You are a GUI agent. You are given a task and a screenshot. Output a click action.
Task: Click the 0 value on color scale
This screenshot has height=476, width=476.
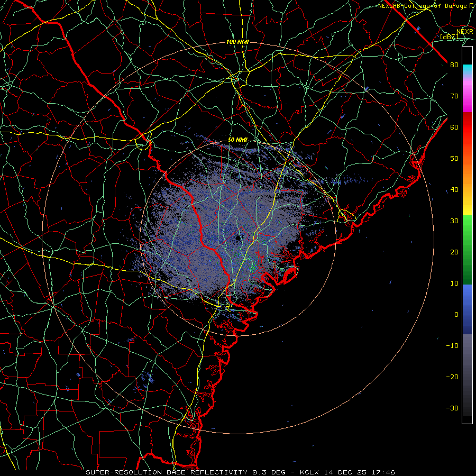pos(456,315)
